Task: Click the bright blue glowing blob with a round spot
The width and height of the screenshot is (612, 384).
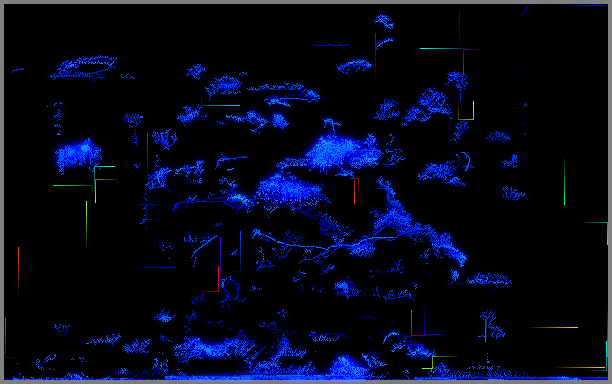Action: coord(78,155)
